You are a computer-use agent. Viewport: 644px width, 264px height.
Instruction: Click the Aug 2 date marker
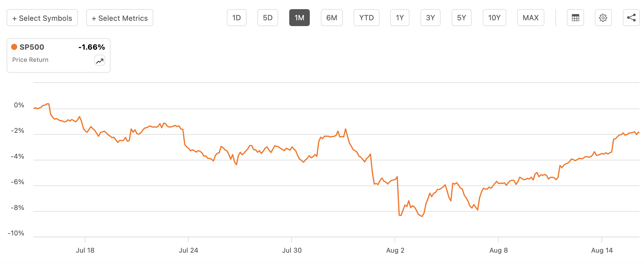[x=395, y=250]
